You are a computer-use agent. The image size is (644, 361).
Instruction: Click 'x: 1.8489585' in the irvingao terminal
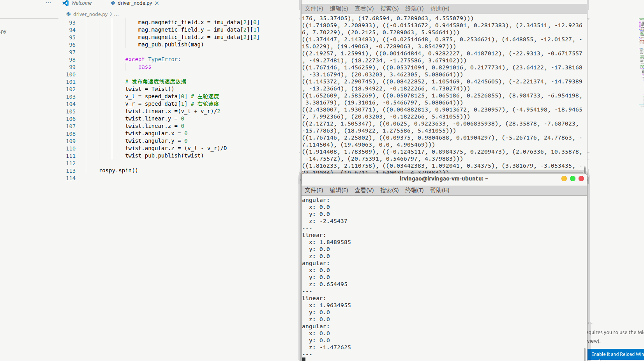pos(330,242)
